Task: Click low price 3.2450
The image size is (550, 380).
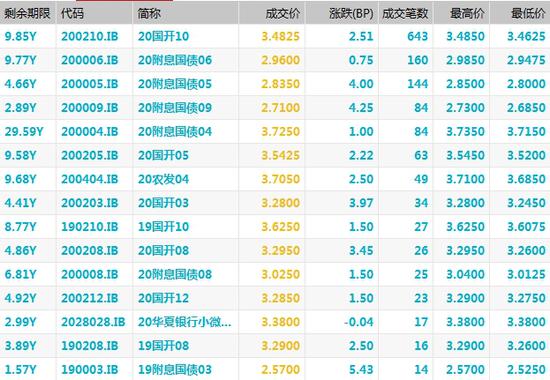Action: [526, 203]
